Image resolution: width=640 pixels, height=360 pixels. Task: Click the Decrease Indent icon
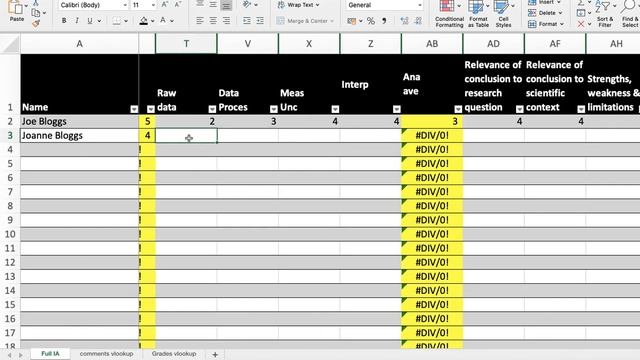[x=247, y=20]
